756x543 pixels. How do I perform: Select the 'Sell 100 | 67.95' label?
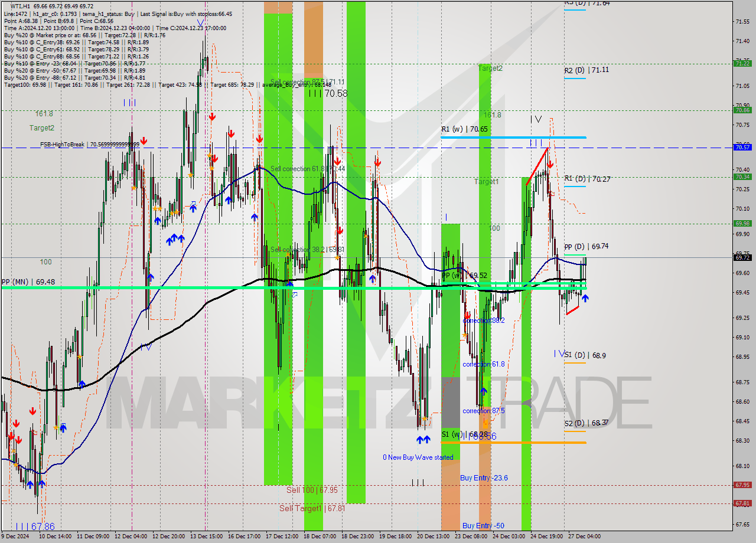[312, 490]
